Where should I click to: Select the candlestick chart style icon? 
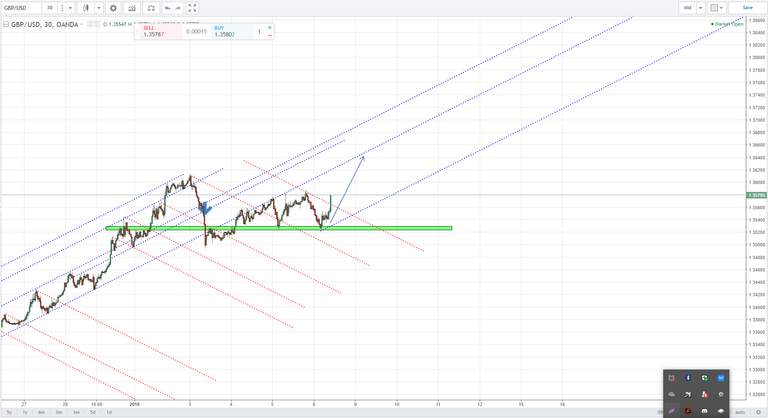coord(86,8)
